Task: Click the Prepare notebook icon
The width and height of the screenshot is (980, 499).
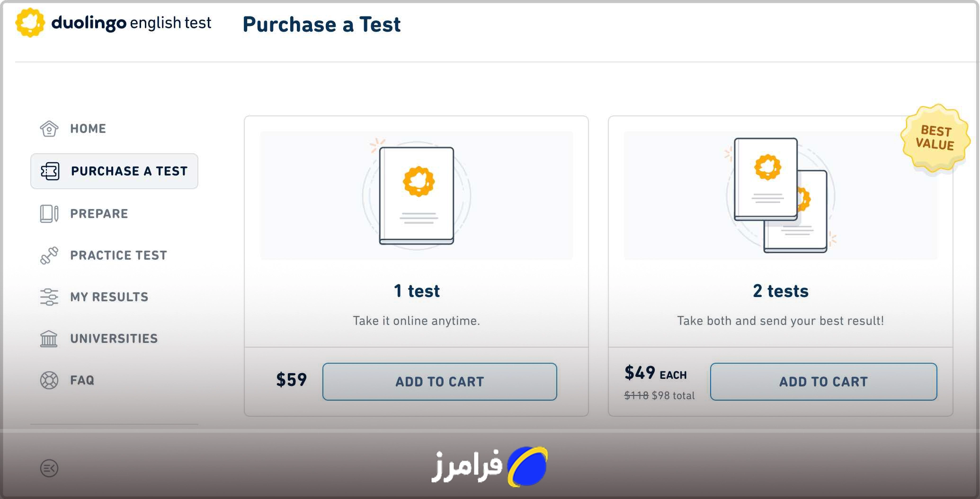Action: (x=49, y=214)
